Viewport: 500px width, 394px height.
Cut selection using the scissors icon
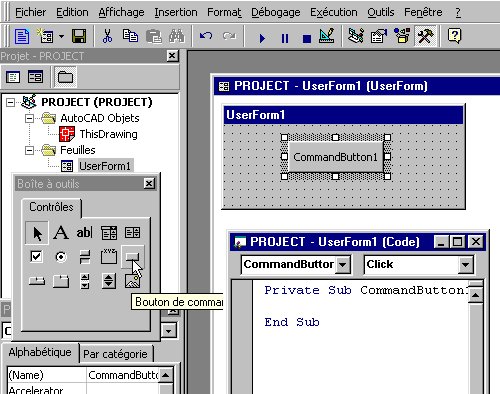point(107,36)
